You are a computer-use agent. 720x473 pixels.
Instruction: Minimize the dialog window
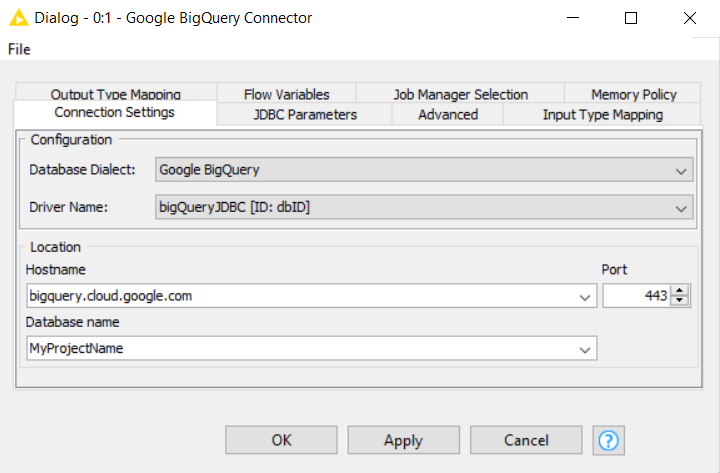pos(573,18)
